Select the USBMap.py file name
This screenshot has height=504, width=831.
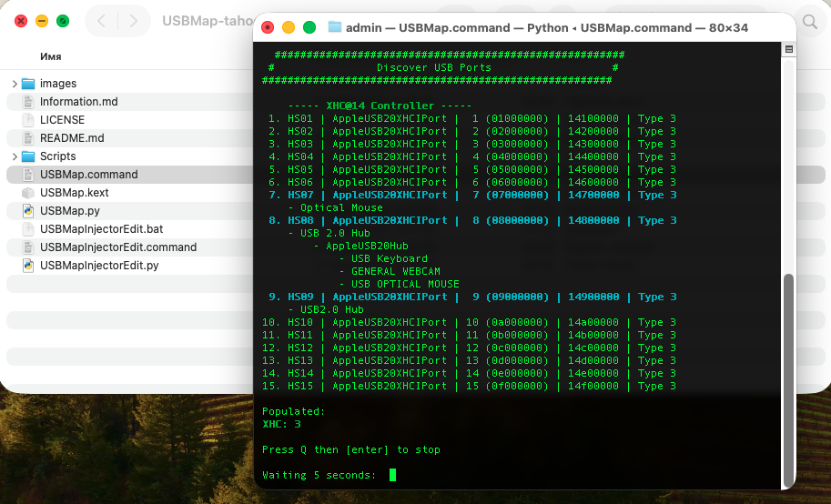click(x=70, y=211)
